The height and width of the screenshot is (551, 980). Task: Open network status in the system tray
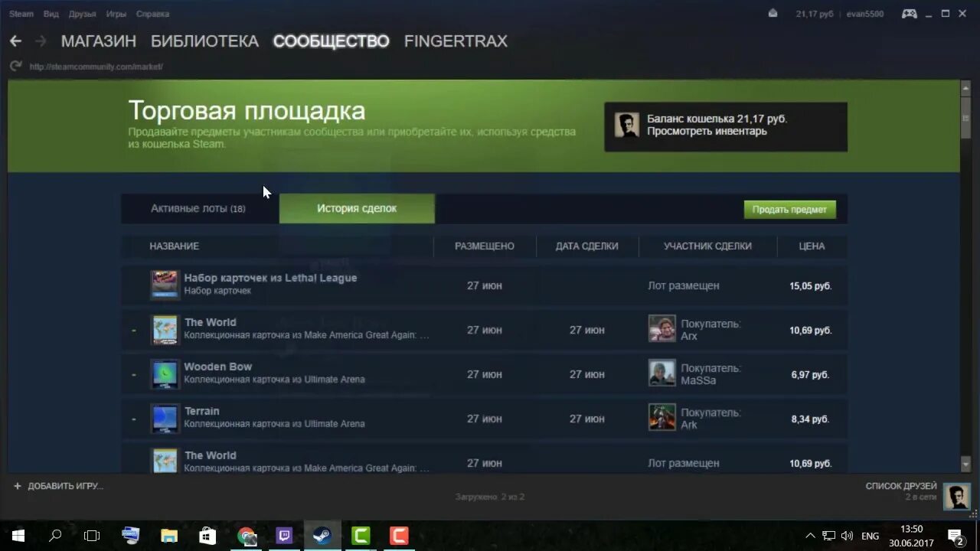click(829, 536)
